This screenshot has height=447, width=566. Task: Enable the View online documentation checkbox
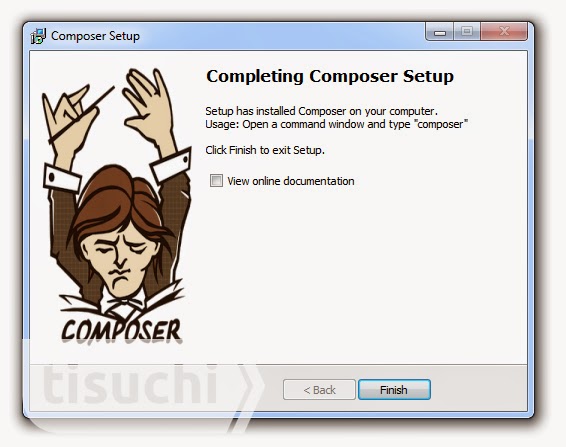[x=216, y=181]
